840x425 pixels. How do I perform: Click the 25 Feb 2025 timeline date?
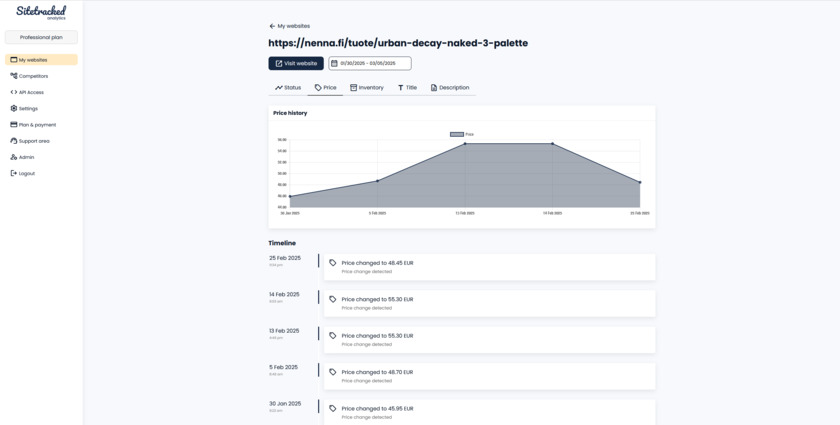[x=285, y=258]
